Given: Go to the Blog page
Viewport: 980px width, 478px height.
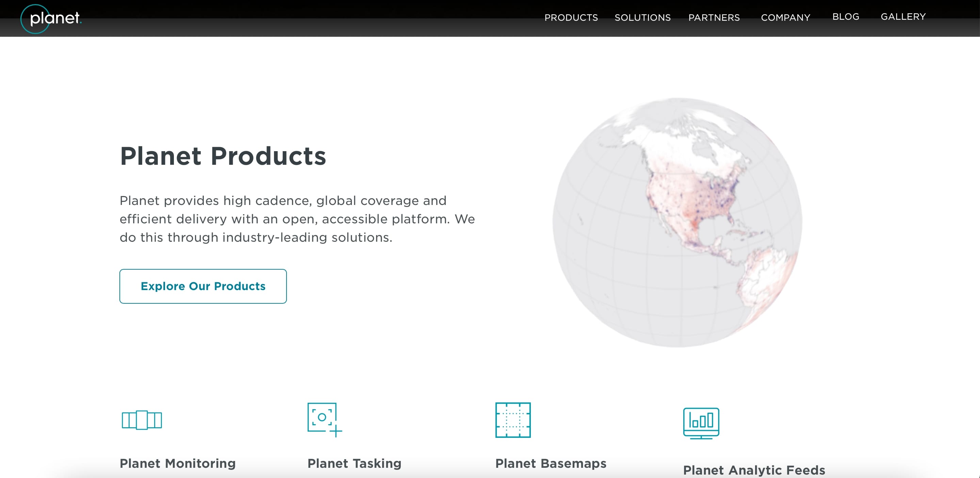Looking at the screenshot, I should pos(846,17).
